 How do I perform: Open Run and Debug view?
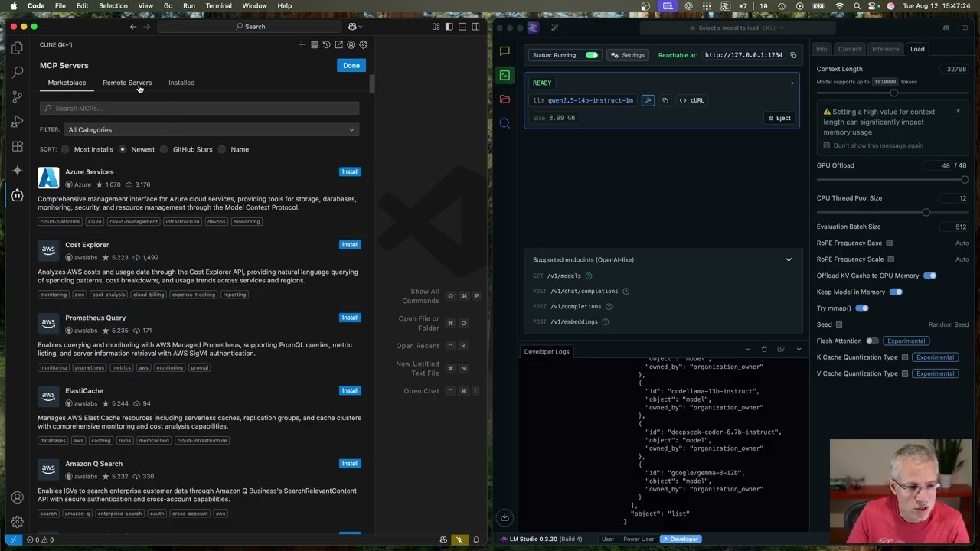17,121
